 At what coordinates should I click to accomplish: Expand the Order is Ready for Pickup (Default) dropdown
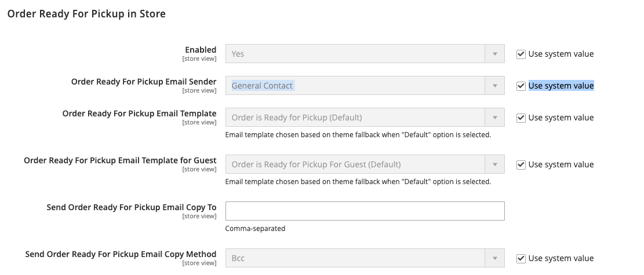click(365, 118)
